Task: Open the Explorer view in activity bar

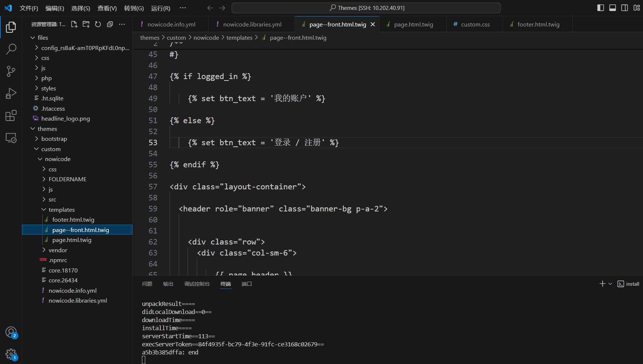Action: 11,27
